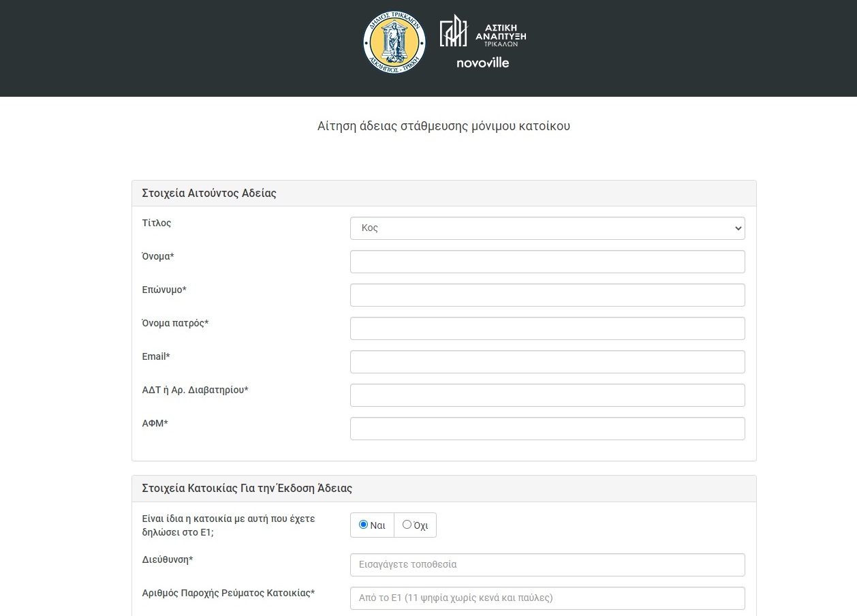The width and height of the screenshot is (857, 616).
Task: Click the Email input field
Action: tap(547, 362)
